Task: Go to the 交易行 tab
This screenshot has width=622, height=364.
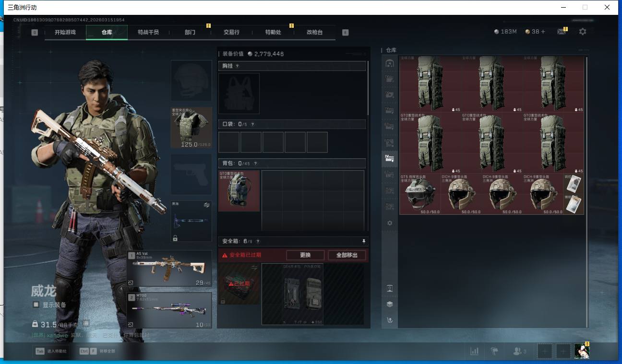Action: tap(231, 32)
